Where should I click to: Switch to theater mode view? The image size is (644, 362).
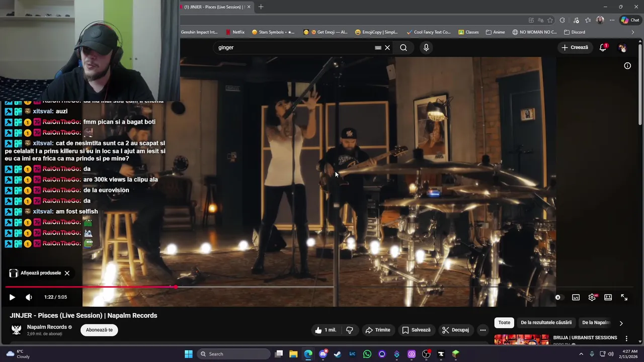click(x=608, y=297)
